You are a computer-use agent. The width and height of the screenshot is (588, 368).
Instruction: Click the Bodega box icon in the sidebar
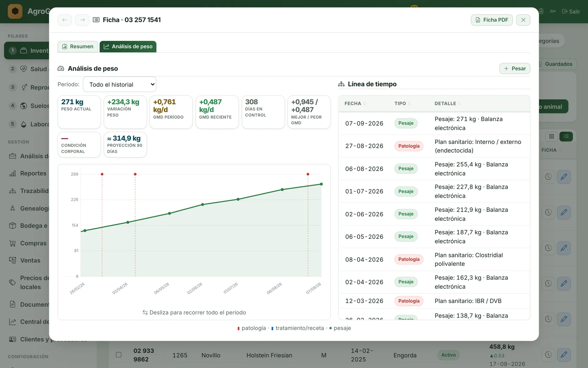click(13, 226)
